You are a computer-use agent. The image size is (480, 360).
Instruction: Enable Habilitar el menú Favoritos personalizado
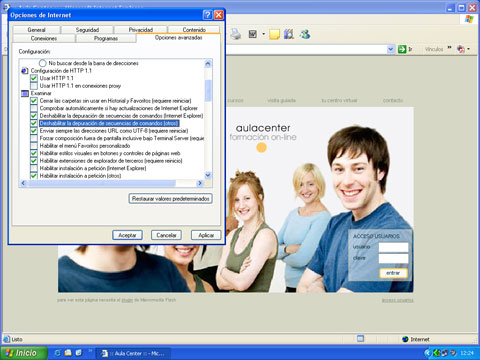click(x=34, y=146)
